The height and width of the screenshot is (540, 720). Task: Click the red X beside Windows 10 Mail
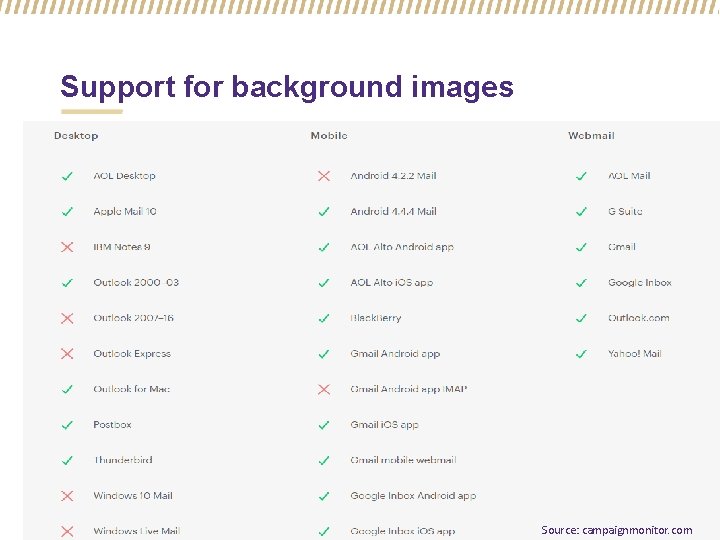click(67, 496)
